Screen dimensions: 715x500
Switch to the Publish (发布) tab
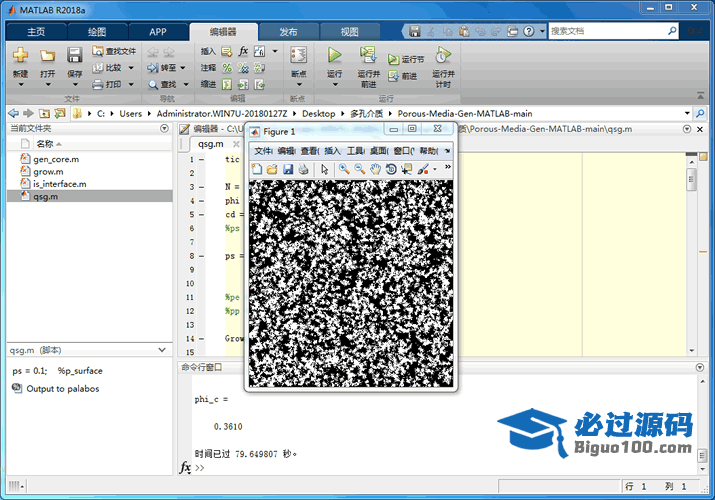tap(288, 32)
